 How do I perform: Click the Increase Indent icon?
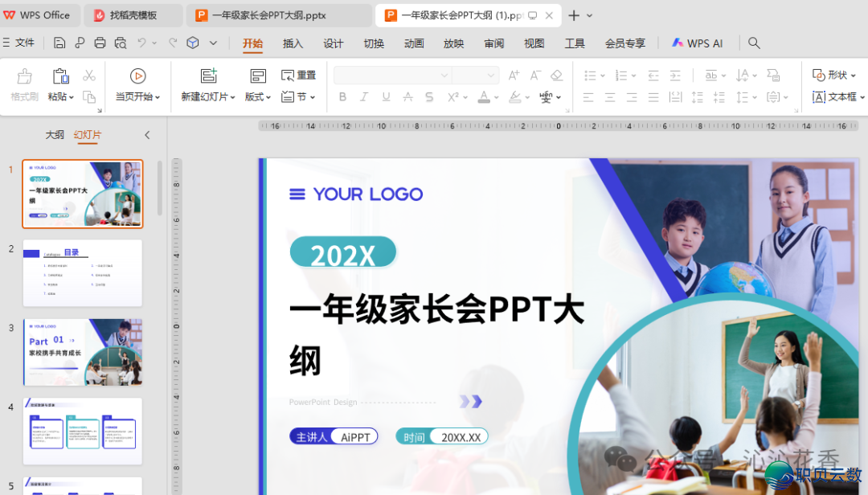(675, 76)
